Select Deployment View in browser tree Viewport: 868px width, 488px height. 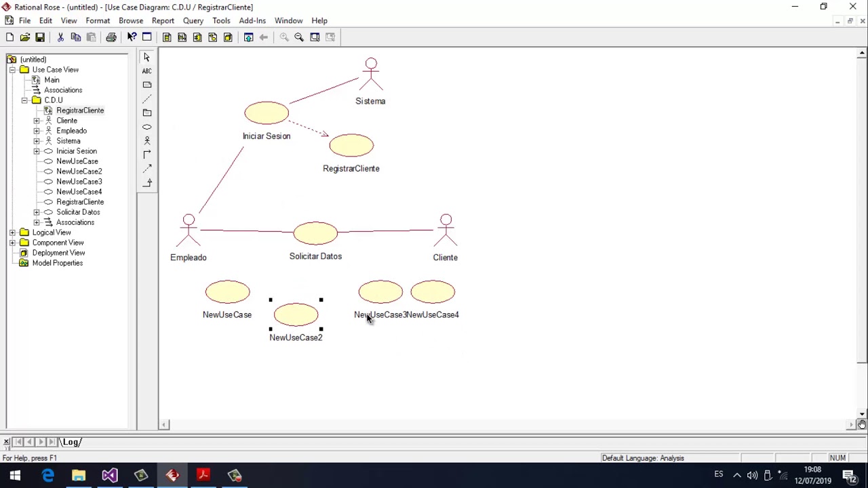pos(58,253)
